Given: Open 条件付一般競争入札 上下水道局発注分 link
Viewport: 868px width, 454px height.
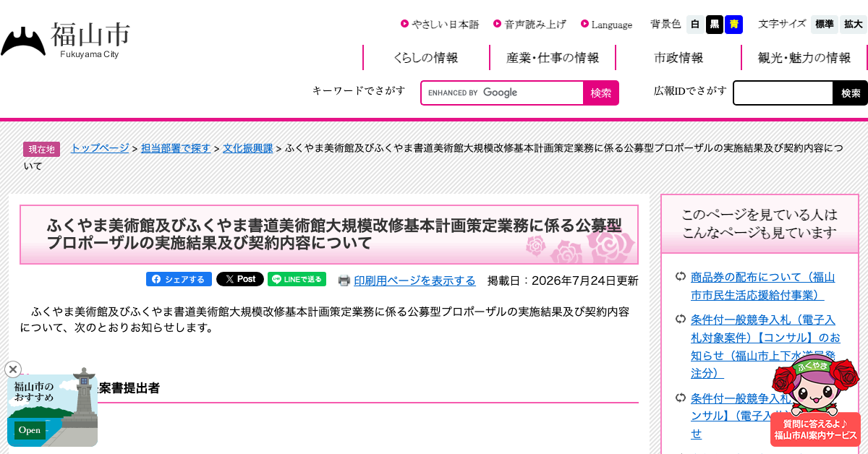Looking at the screenshot, I should pos(765,346).
